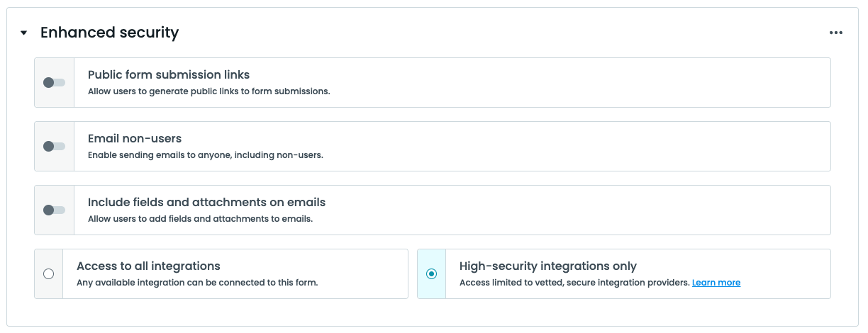This screenshot has height=333, width=868.
Task: Select High-security integrations only radio button
Action: 431,274
